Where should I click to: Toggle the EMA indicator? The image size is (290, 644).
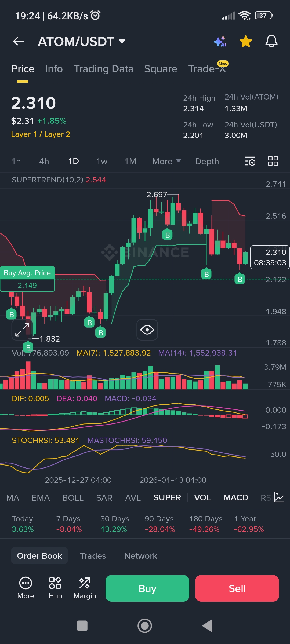pos(41,498)
